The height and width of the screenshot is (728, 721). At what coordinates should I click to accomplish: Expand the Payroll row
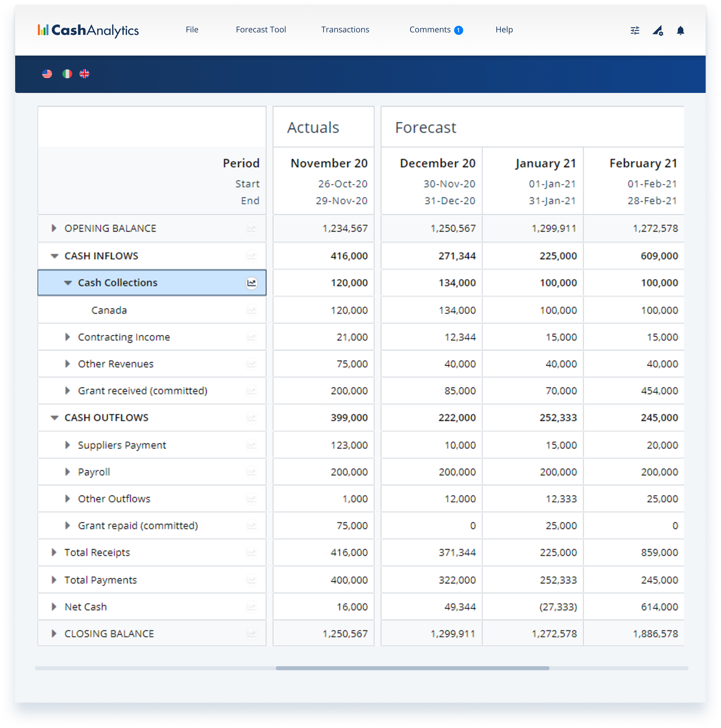pyautogui.click(x=67, y=472)
